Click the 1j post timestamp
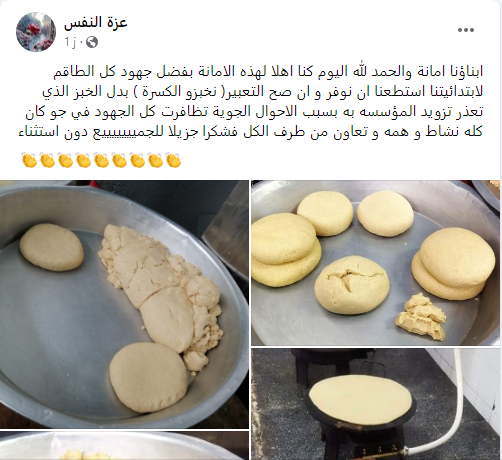The image size is (502, 460). pos(70,42)
